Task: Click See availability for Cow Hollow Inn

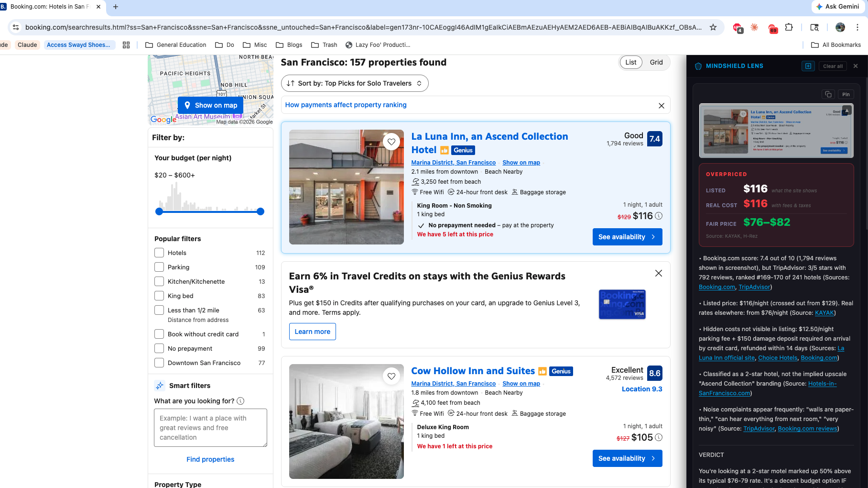Action: coord(627,458)
